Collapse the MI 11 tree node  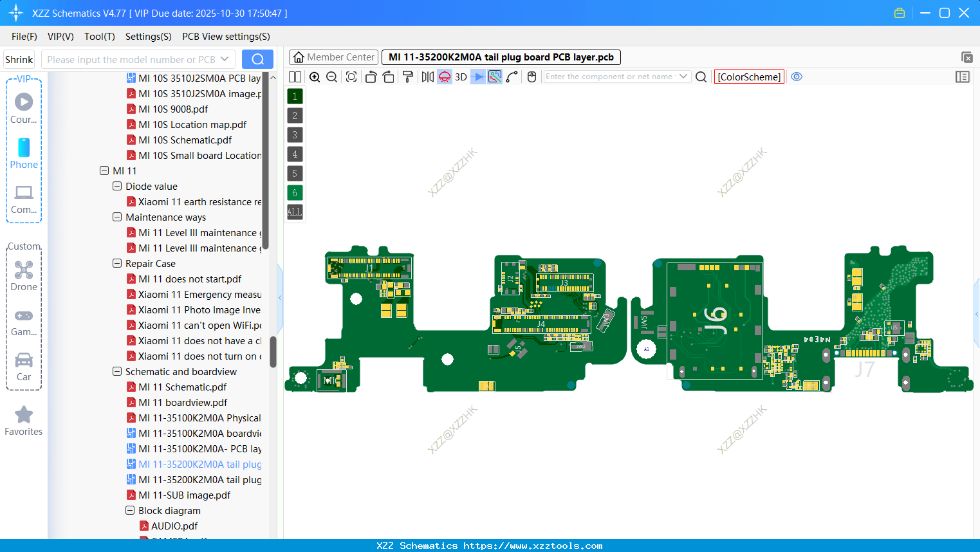[104, 170]
